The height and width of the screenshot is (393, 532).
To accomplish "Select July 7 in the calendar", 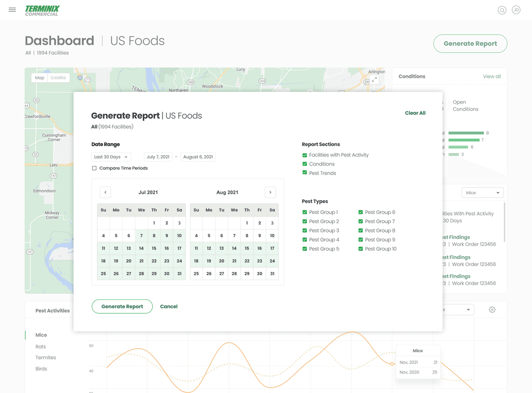I will pyautogui.click(x=141, y=236).
